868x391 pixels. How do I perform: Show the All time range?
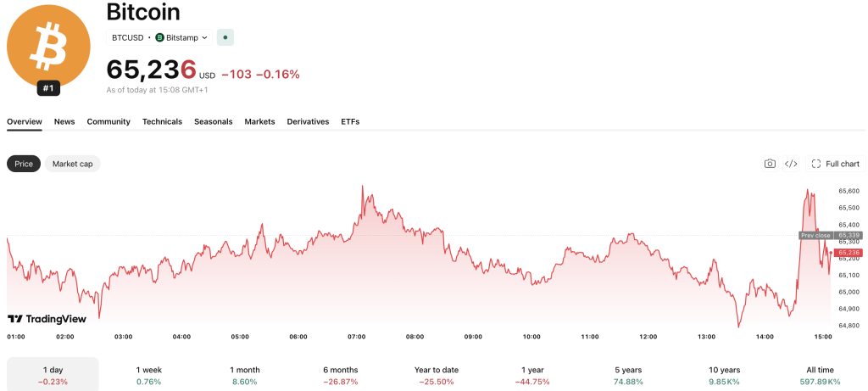click(x=820, y=376)
